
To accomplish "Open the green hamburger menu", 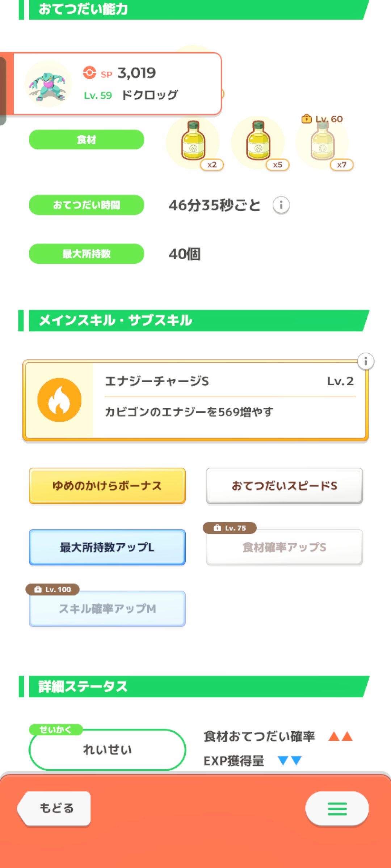I will pyautogui.click(x=337, y=809).
